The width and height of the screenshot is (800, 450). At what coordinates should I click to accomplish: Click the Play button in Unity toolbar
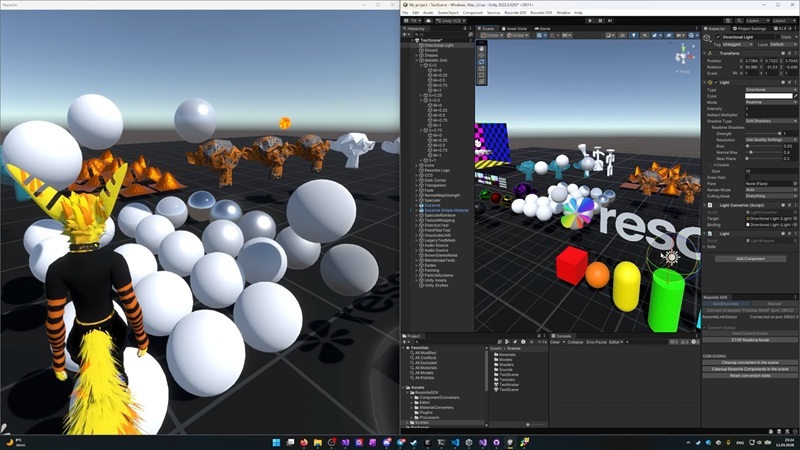[590, 21]
